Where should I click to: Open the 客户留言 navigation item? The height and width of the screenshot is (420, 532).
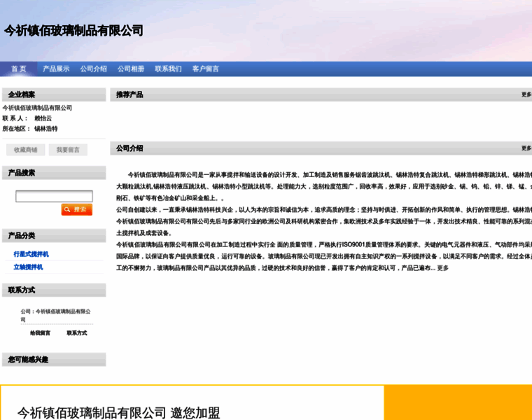[x=206, y=69]
